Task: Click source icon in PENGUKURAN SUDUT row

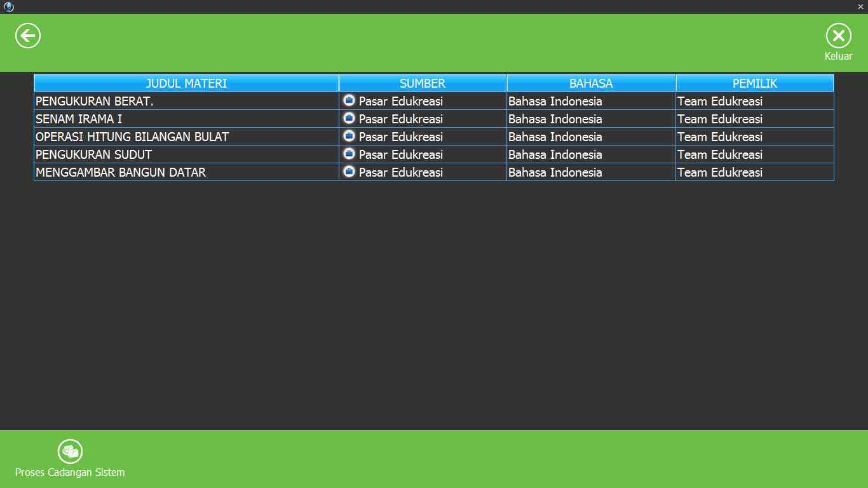Action: coord(349,153)
